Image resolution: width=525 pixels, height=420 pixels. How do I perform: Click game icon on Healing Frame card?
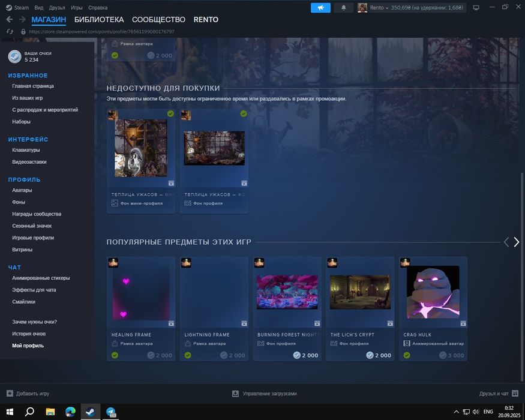(113, 263)
